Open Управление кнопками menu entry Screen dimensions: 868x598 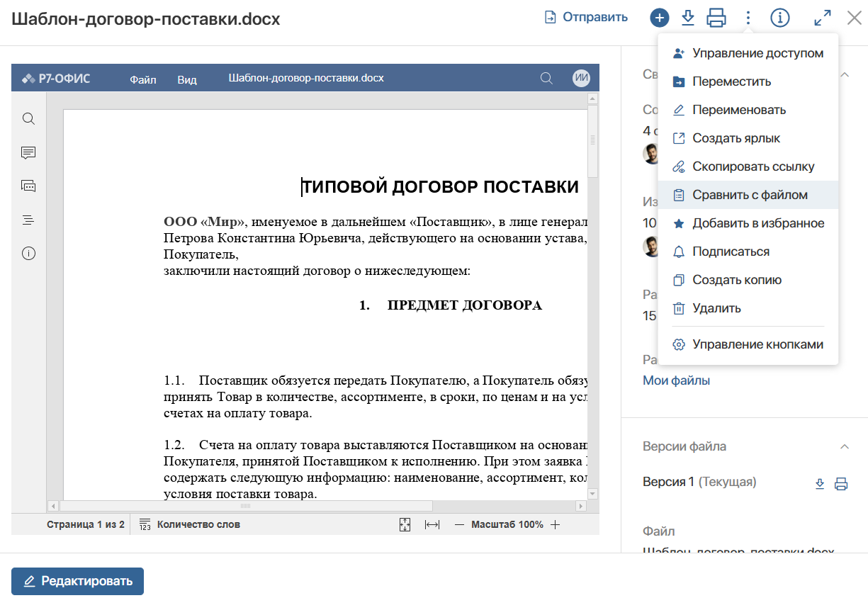click(748, 344)
